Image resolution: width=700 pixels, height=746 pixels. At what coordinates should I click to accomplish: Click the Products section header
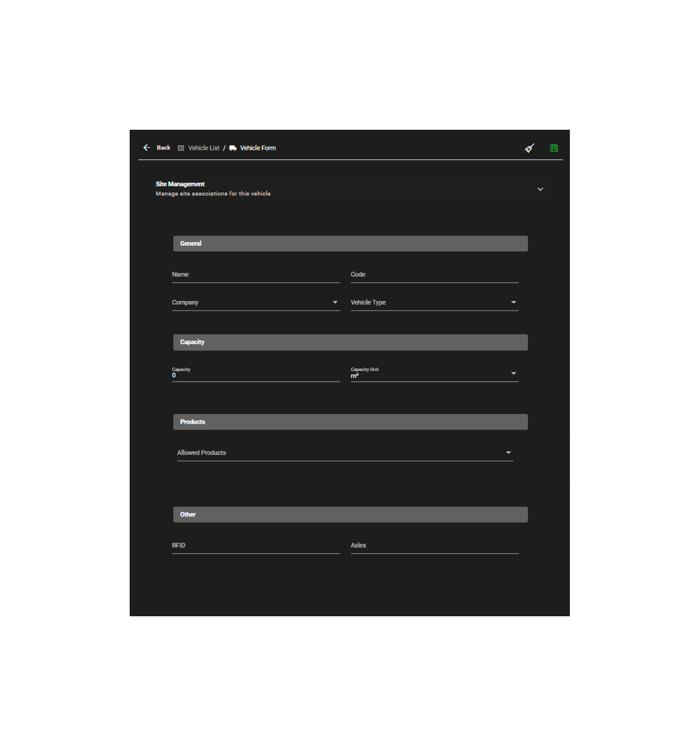[x=351, y=422]
